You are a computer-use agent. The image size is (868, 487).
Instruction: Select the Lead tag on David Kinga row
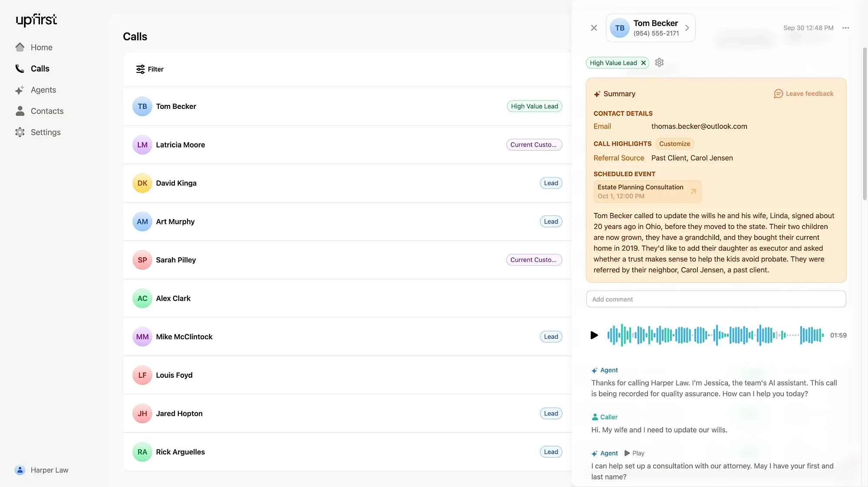(x=551, y=183)
